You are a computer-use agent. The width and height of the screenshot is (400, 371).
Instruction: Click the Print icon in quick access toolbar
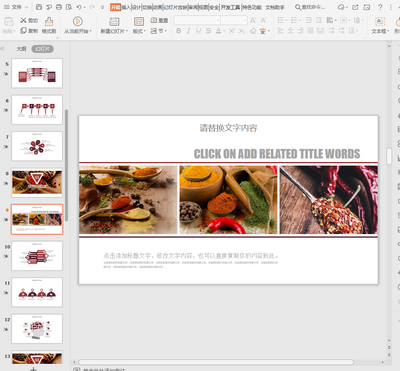[59, 7]
